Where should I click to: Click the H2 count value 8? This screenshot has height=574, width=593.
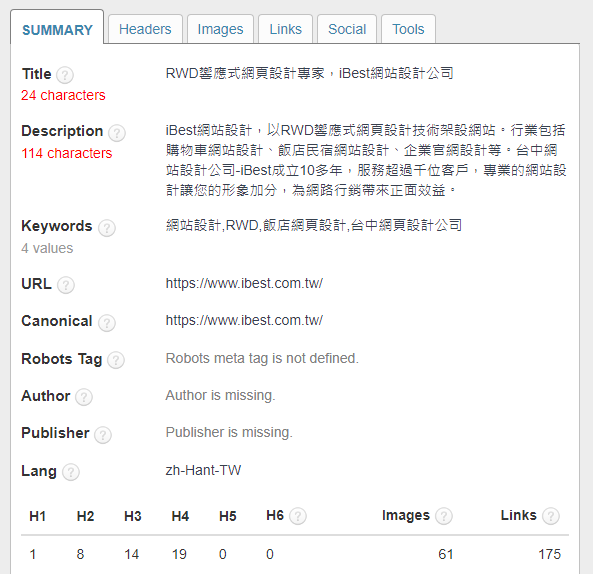(x=80, y=554)
